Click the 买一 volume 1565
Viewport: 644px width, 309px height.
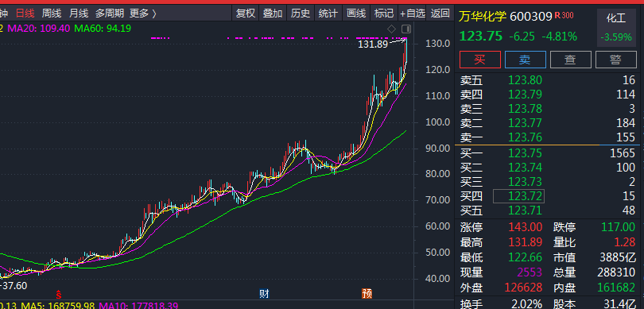click(x=623, y=153)
